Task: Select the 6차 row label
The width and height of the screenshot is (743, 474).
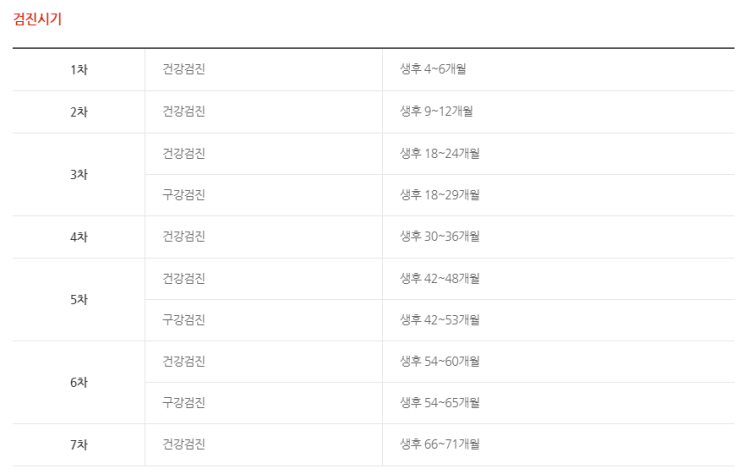Action: pyautogui.click(x=79, y=382)
